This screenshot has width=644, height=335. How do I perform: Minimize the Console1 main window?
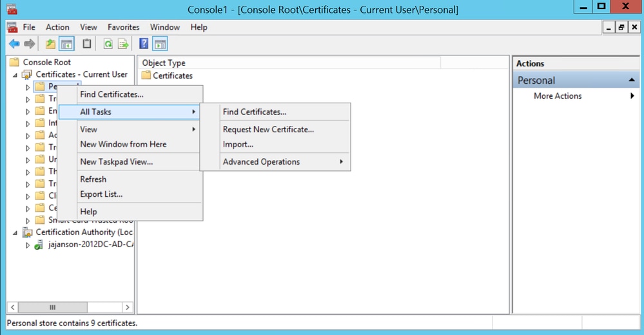[583, 7]
